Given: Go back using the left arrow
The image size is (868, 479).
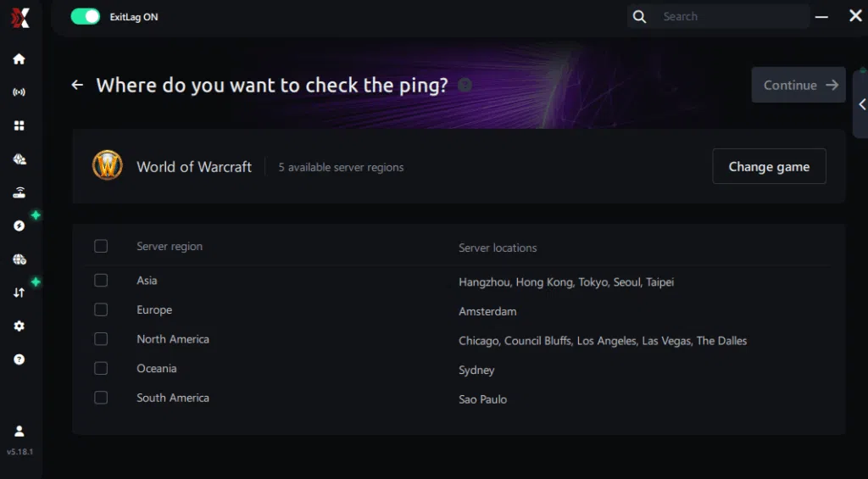Looking at the screenshot, I should click(x=77, y=85).
